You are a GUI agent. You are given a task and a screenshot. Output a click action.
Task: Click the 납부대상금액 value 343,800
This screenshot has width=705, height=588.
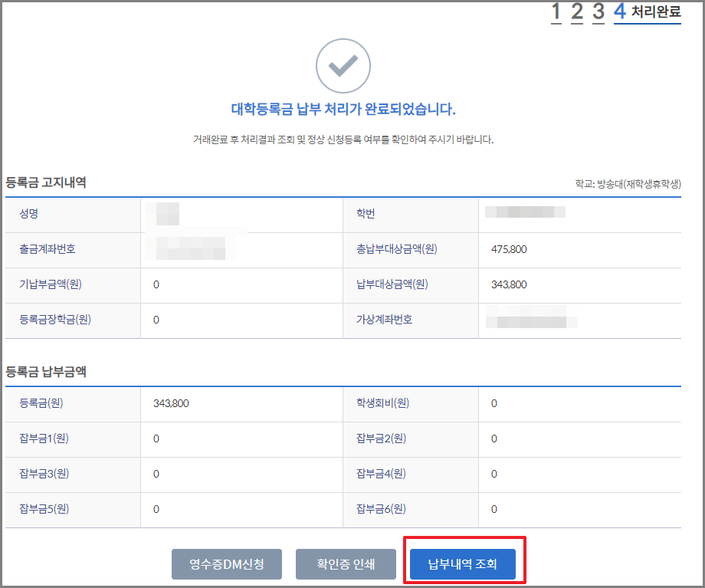[509, 285]
